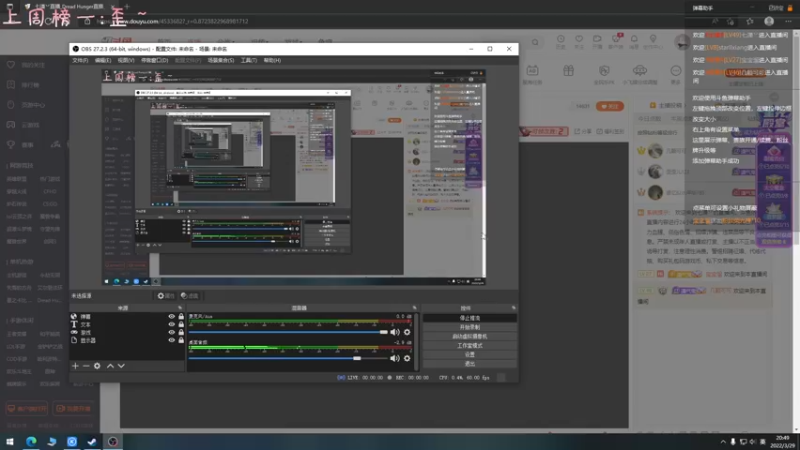
Task: Toggle 工作室模式 studio mode
Action: tap(469, 345)
